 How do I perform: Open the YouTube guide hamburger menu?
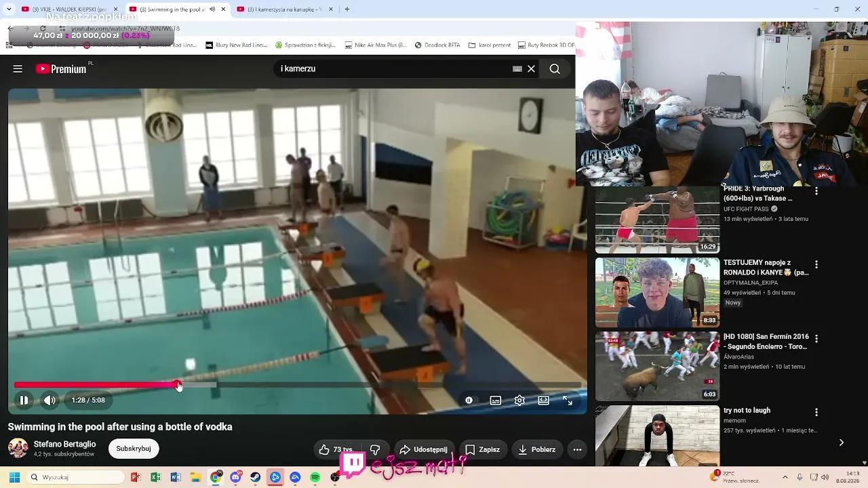[x=18, y=68]
